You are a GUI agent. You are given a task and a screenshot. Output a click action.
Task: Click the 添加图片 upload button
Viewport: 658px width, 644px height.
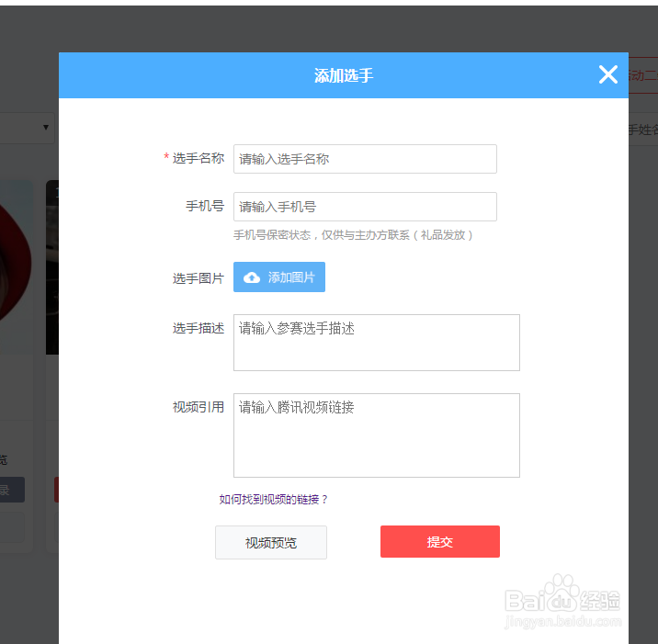279,277
